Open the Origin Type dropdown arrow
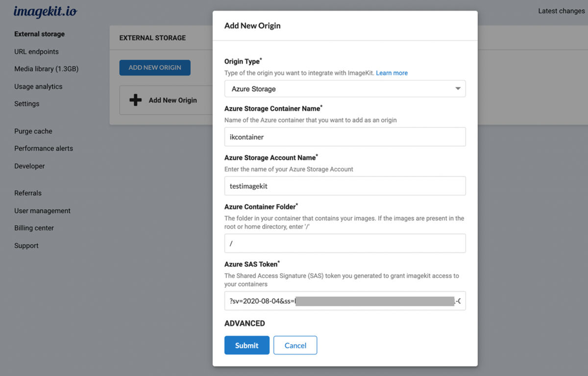Image resolution: width=588 pixels, height=376 pixels. tap(458, 89)
